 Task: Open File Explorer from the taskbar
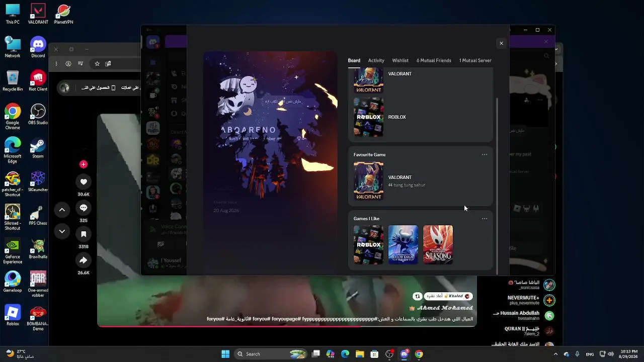click(x=360, y=354)
